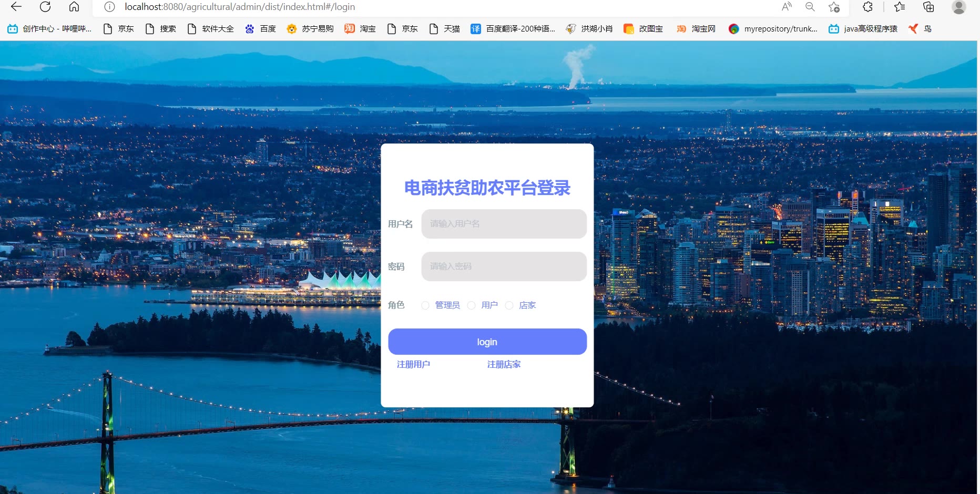Show the Favorites list icon
The height and width of the screenshot is (494, 980).
(x=900, y=7)
